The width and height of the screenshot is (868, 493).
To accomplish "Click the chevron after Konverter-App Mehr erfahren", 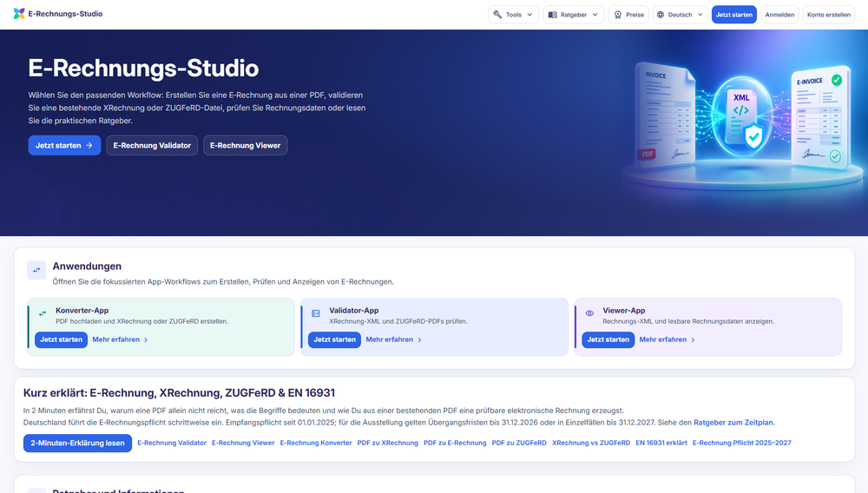I will [146, 339].
